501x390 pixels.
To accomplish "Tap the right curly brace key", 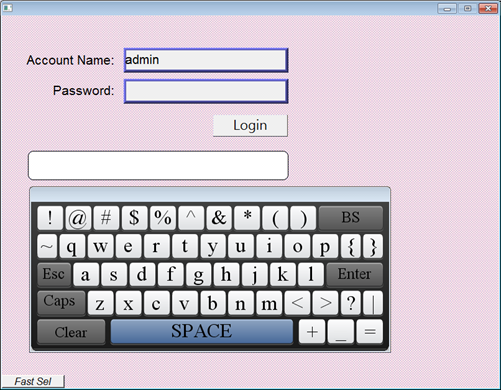I will pyautogui.click(x=373, y=246).
